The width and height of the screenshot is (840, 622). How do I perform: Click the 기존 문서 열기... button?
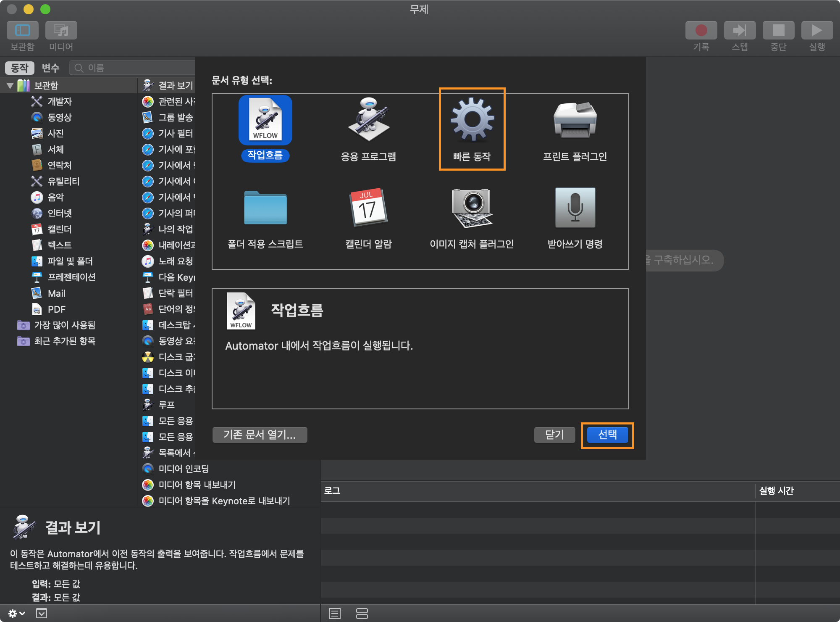260,435
